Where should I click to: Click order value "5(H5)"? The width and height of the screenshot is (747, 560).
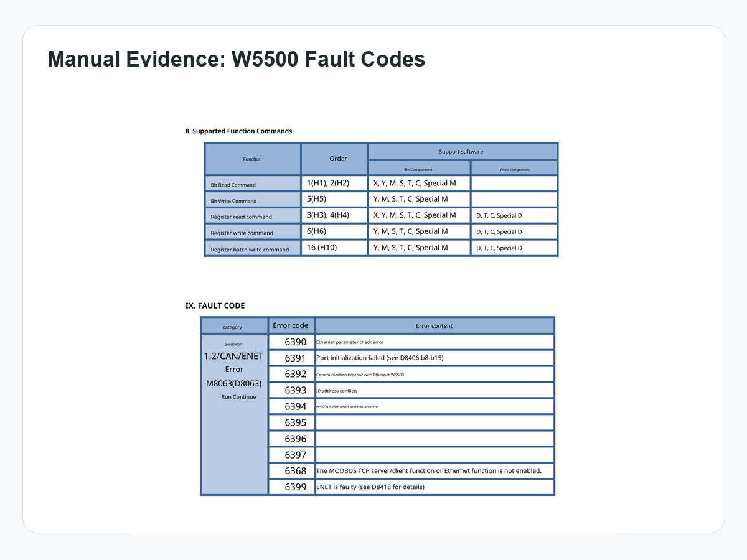pyautogui.click(x=316, y=199)
